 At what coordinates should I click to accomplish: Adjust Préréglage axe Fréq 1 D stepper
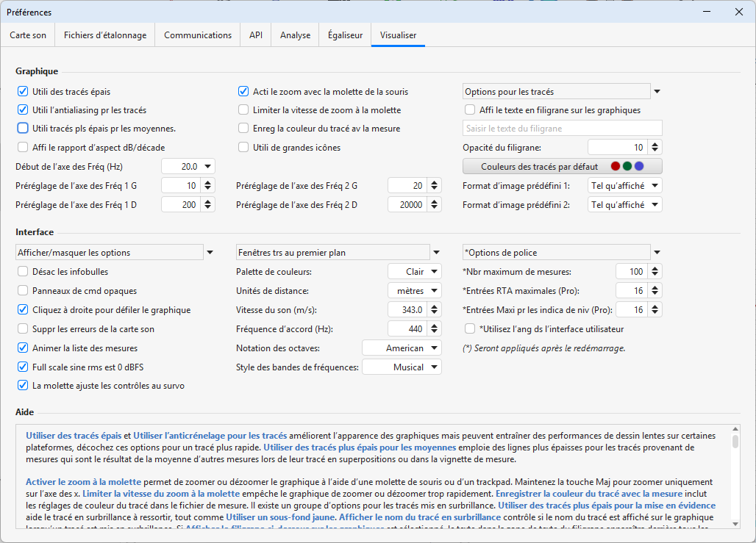(208, 205)
